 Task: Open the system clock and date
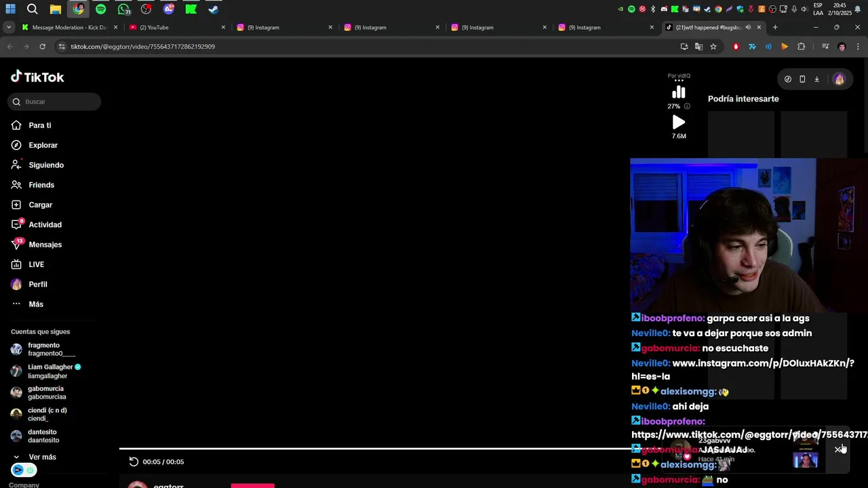840,9
